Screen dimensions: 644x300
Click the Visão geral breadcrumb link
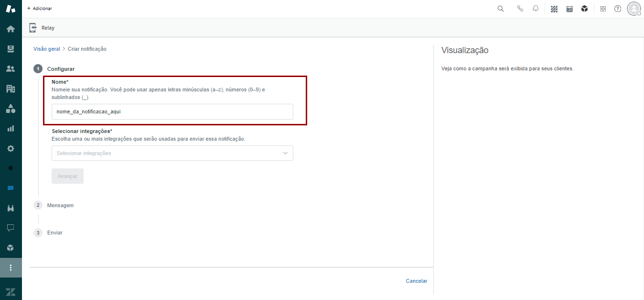pyautogui.click(x=47, y=49)
